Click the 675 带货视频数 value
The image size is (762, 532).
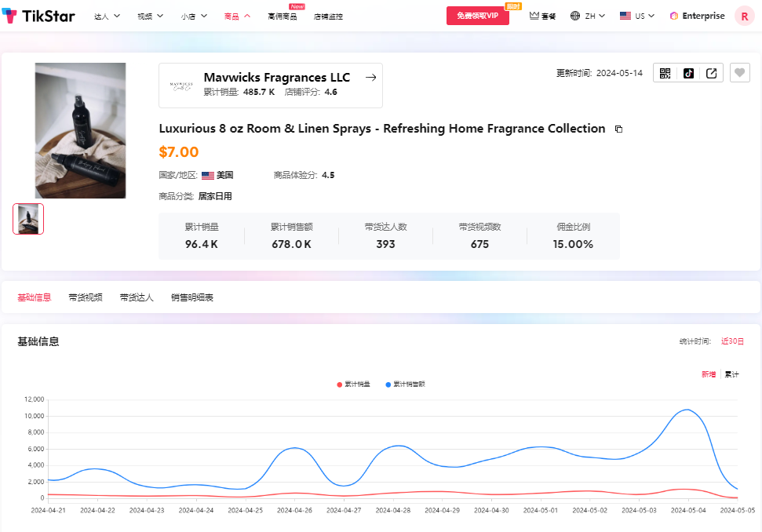pos(479,244)
